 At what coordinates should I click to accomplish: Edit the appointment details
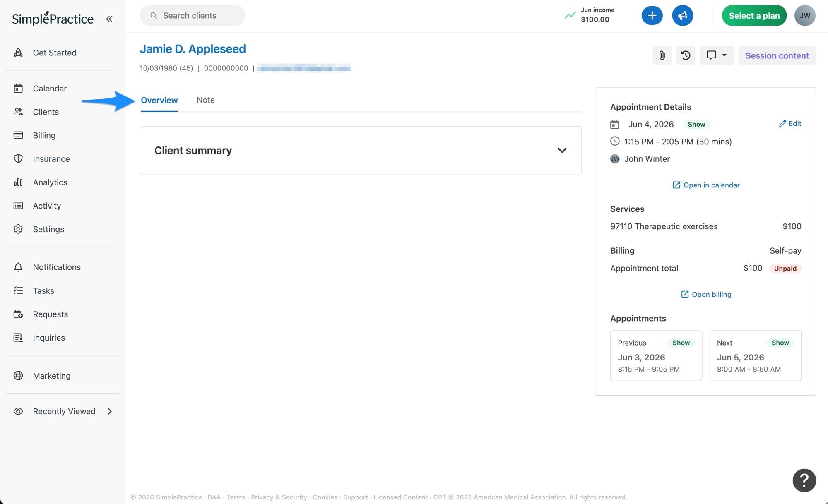pyautogui.click(x=790, y=123)
